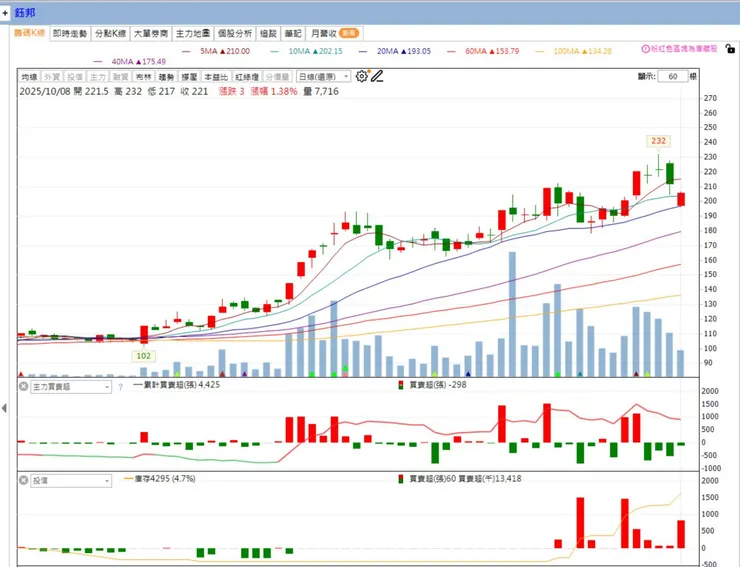740x567 pixels.
Task: Click the pink info circle icon
Action: 645,49
